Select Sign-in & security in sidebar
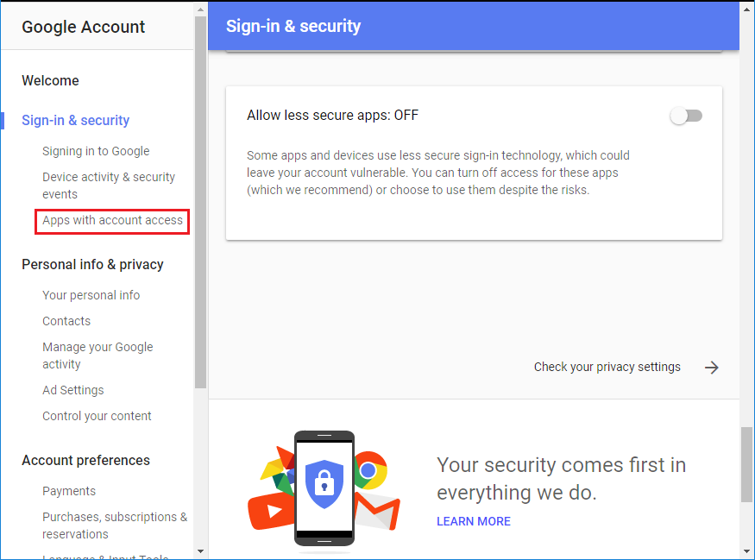Viewport: 755px width, 560px height. coord(76,121)
